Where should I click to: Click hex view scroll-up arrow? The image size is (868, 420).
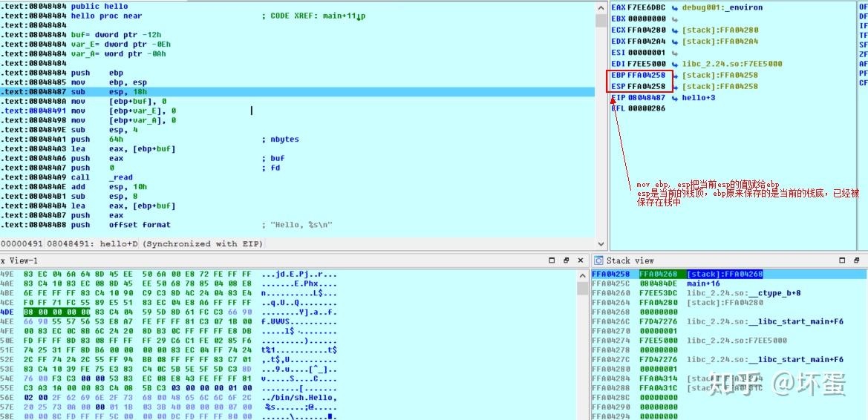point(582,275)
